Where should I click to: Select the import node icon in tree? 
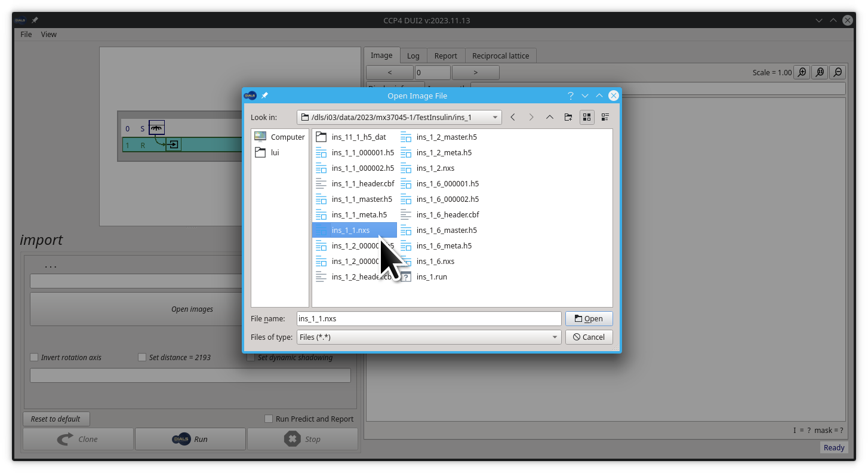(x=173, y=145)
